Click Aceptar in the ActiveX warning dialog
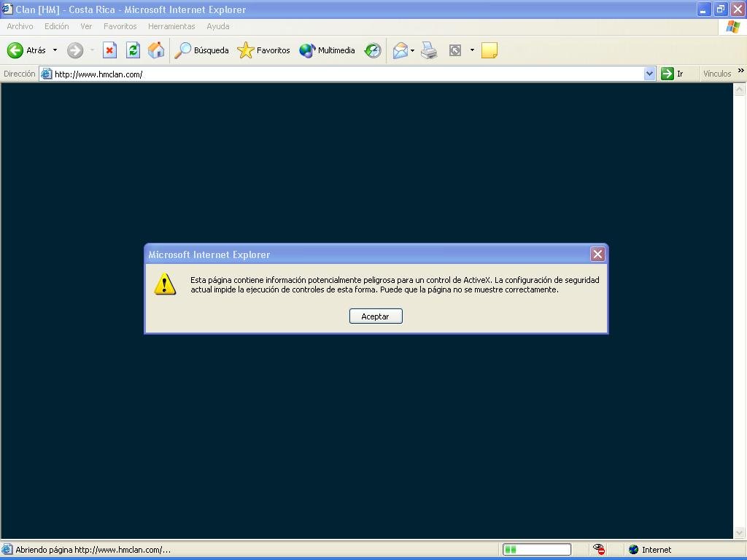 point(376,316)
